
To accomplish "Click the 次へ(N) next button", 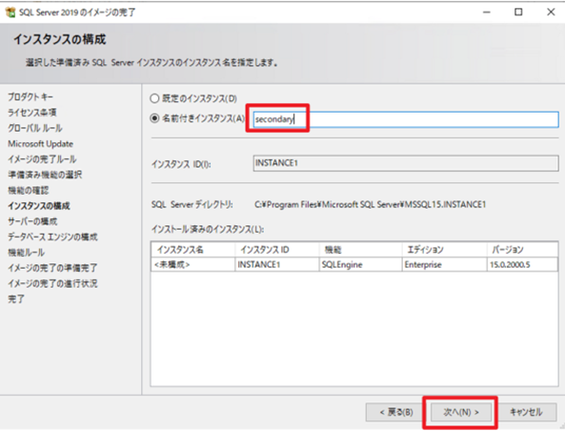I will (x=461, y=412).
